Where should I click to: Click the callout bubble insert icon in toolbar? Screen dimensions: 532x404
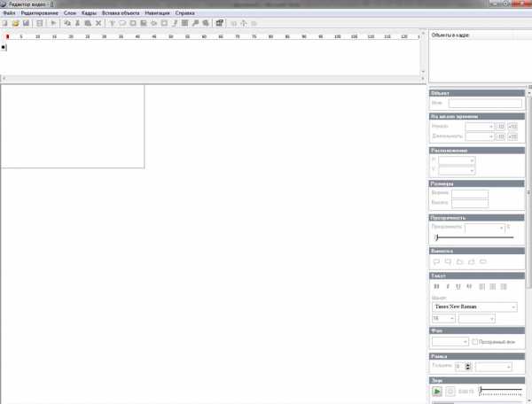pyautogui.click(x=122, y=23)
